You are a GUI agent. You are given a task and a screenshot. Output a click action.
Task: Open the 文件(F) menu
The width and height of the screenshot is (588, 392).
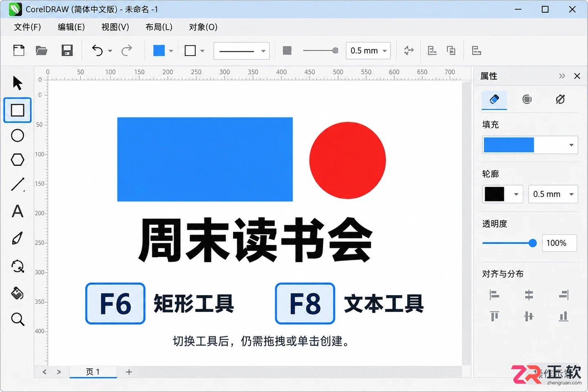pyautogui.click(x=27, y=27)
